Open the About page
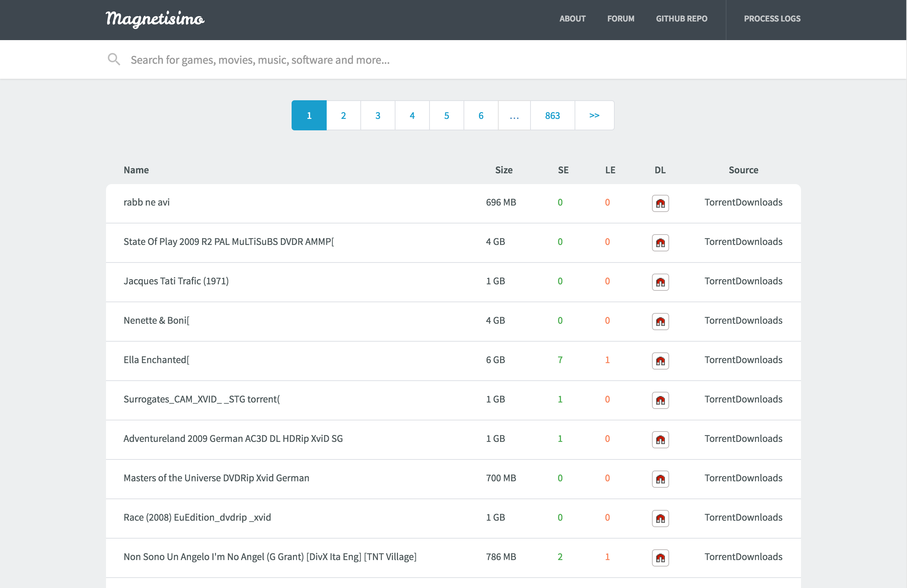This screenshot has width=907, height=588. point(572,19)
